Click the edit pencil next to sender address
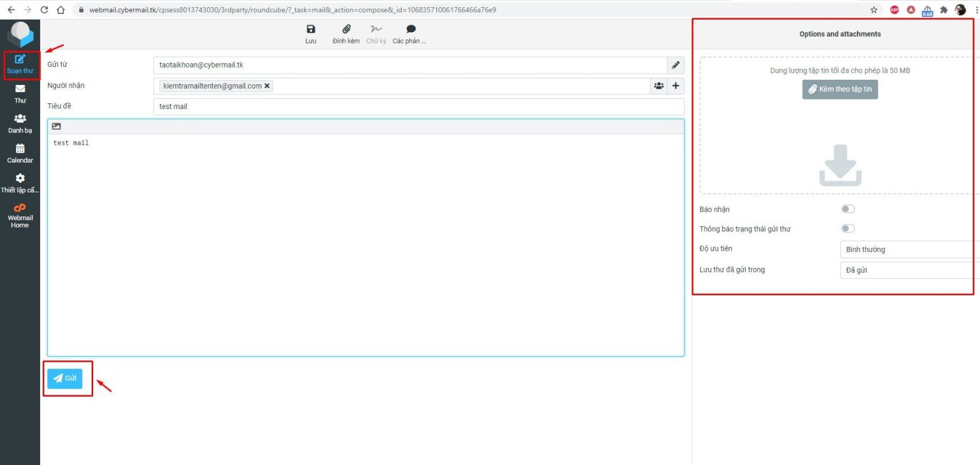 pyautogui.click(x=676, y=64)
